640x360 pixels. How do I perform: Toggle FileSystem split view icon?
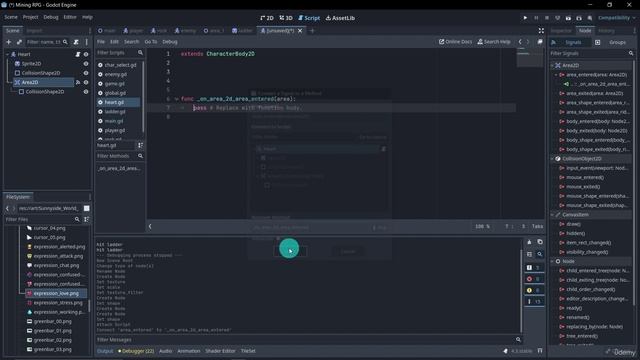[x=87, y=208]
